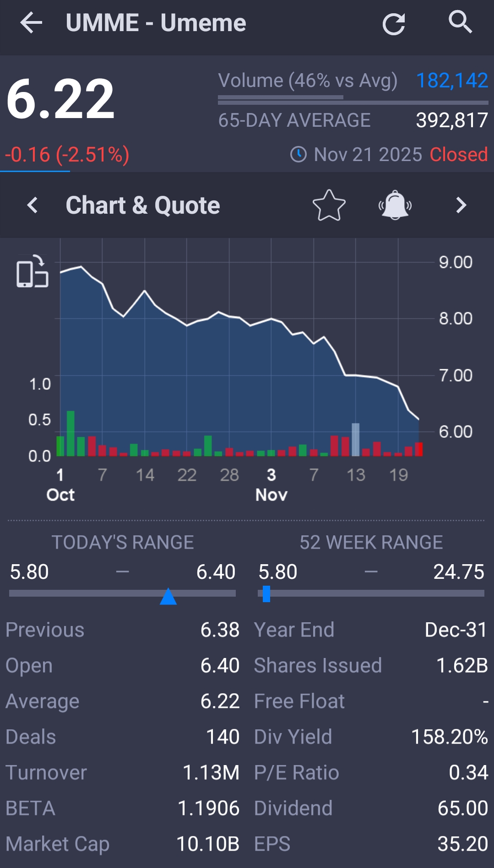The width and height of the screenshot is (494, 868).
Task: Tap the back arrow icon
Action: pyautogui.click(x=31, y=23)
